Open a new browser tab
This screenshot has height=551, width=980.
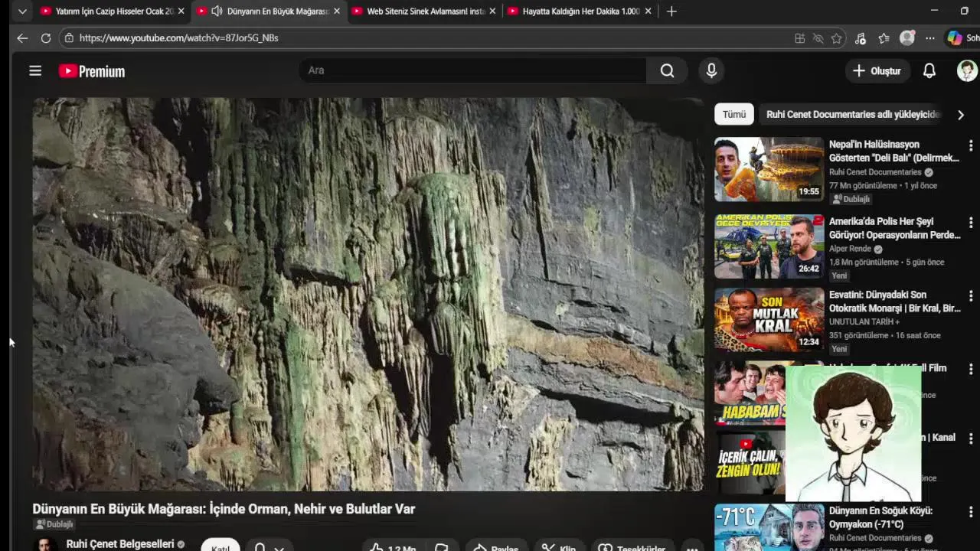(671, 11)
